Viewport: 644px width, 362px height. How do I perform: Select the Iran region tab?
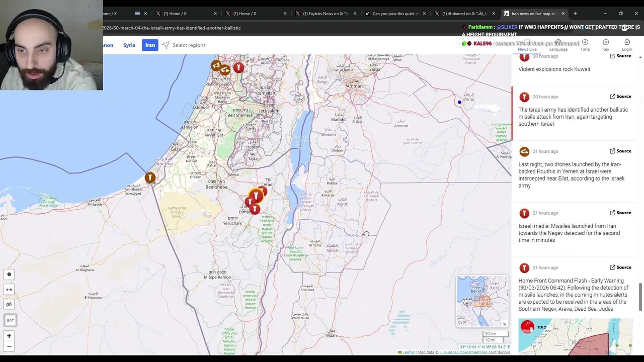pyautogui.click(x=150, y=45)
